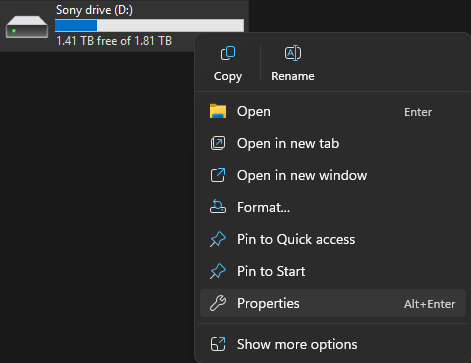Viewport: 471px width, 363px height.
Task: Click the Copy label text
Action: pyautogui.click(x=228, y=76)
